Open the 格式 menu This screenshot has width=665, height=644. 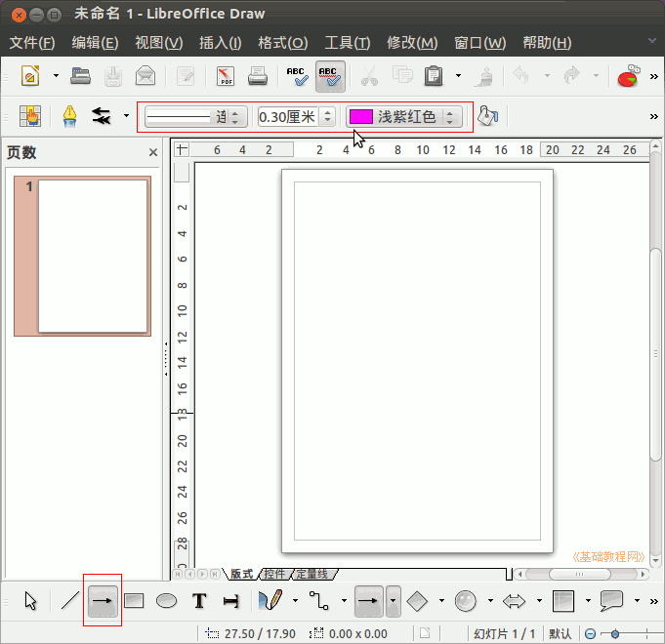(282, 43)
